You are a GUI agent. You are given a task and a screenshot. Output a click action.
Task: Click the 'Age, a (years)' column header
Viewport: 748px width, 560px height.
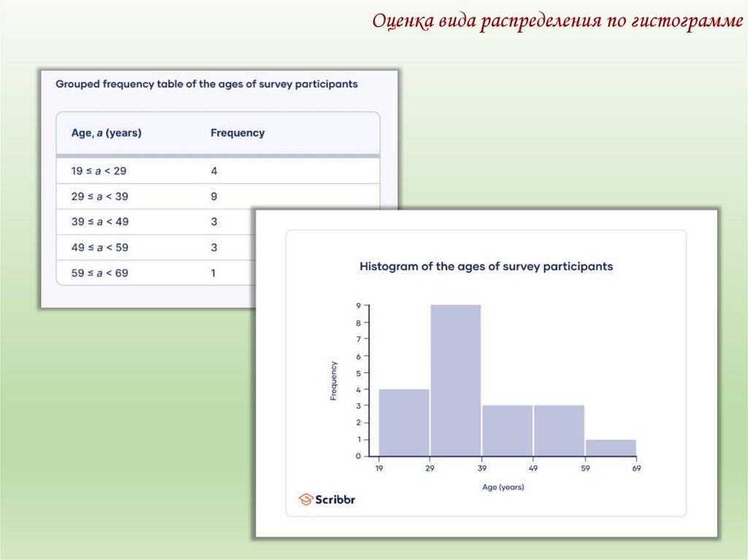pyautogui.click(x=107, y=133)
